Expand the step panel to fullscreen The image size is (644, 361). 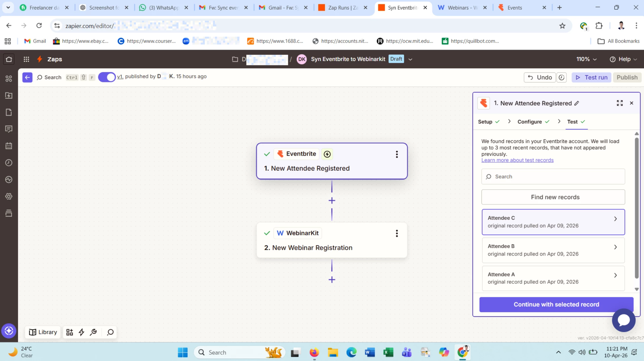pyautogui.click(x=619, y=103)
